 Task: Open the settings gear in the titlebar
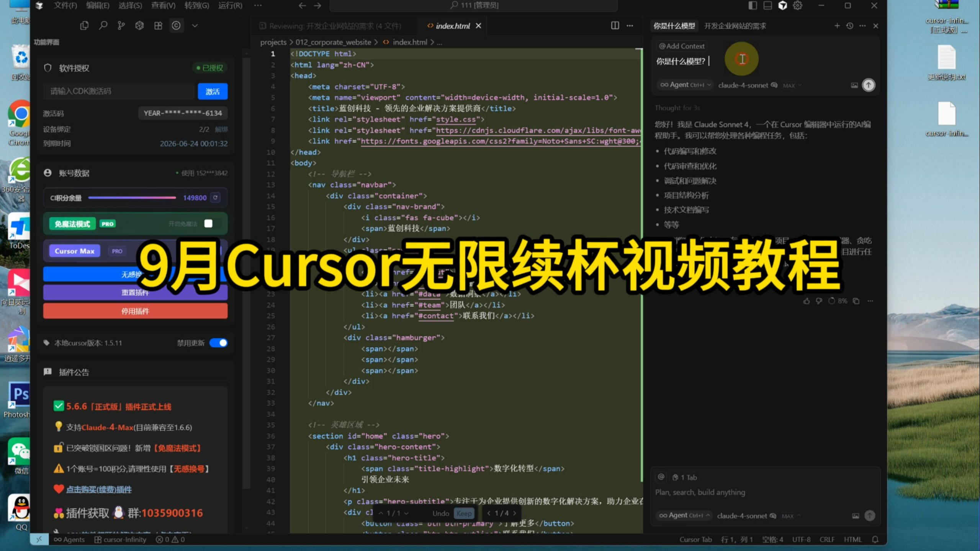[x=798, y=5]
